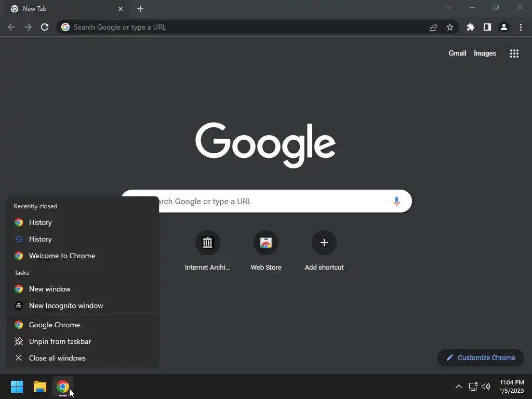Bookmark this tab with the star icon

450,27
